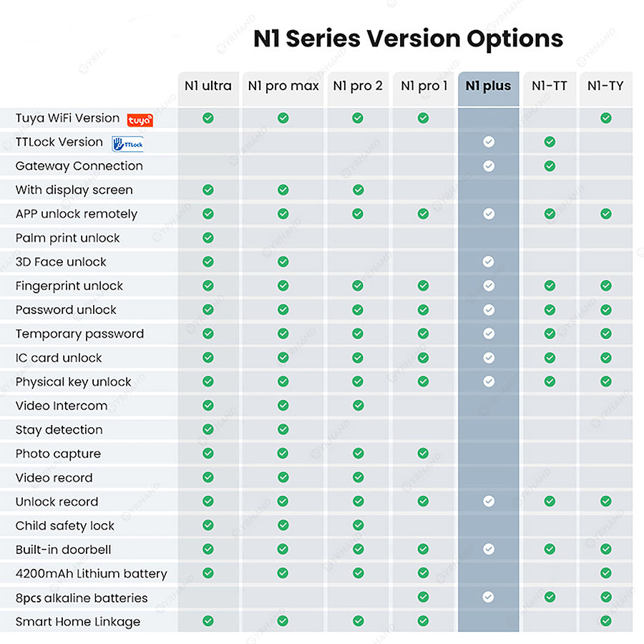Click the 4200mAh Lithium battery label
This screenshot has height=644, width=644.
coord(91,573)
